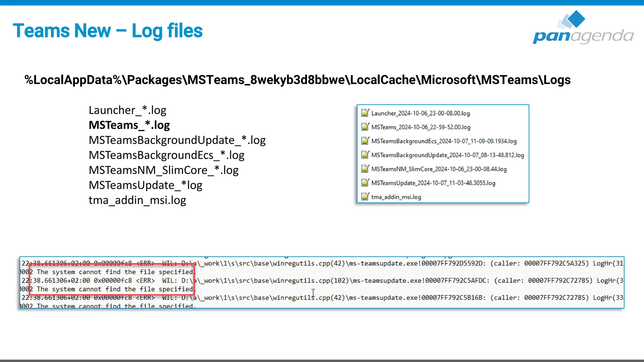This screenshot has height=362, width=644.
Task: Click the MSTeamsNM_SlimCore log file icon
Action: coord(365,169)
